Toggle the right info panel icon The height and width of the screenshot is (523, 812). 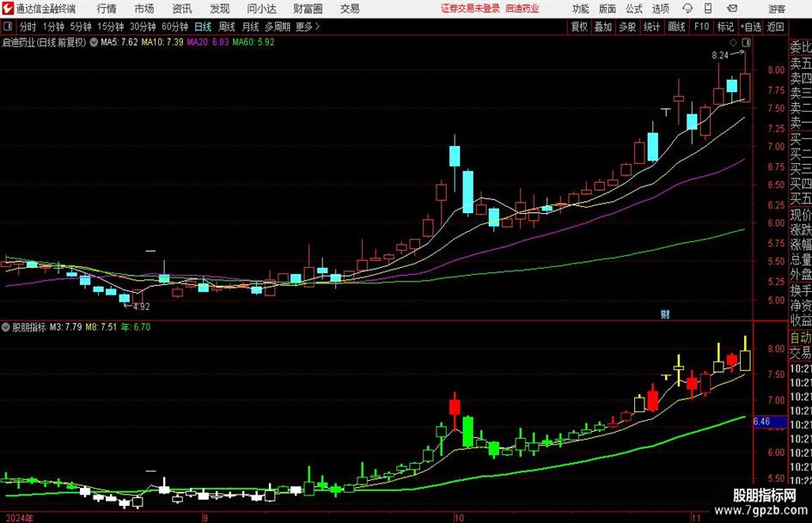point(746,42)
